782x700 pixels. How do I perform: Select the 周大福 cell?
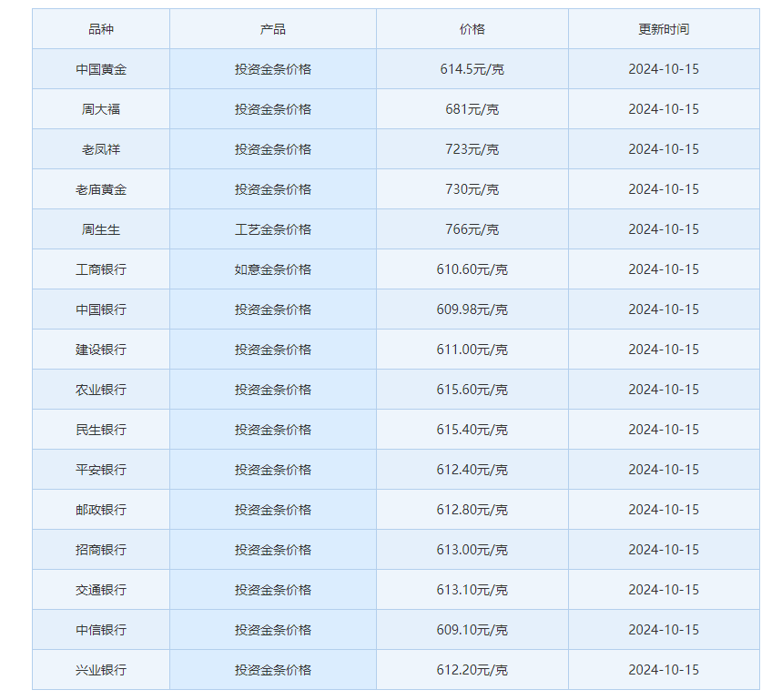(101, 109)
